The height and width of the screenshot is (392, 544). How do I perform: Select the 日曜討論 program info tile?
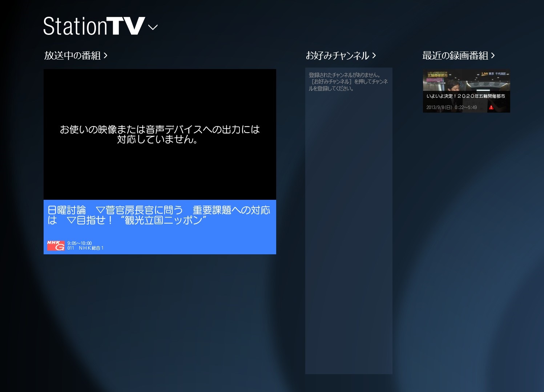click(x=160, y=227)
